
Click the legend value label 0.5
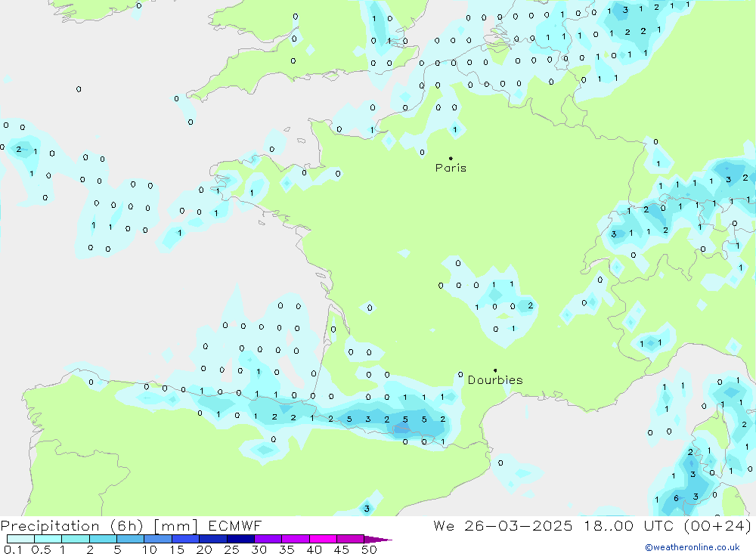pos(41,549)
